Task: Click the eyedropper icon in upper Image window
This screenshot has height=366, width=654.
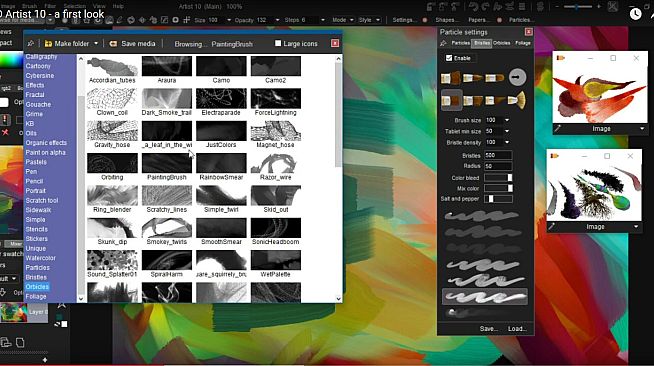Action: (x=558, y=129)
